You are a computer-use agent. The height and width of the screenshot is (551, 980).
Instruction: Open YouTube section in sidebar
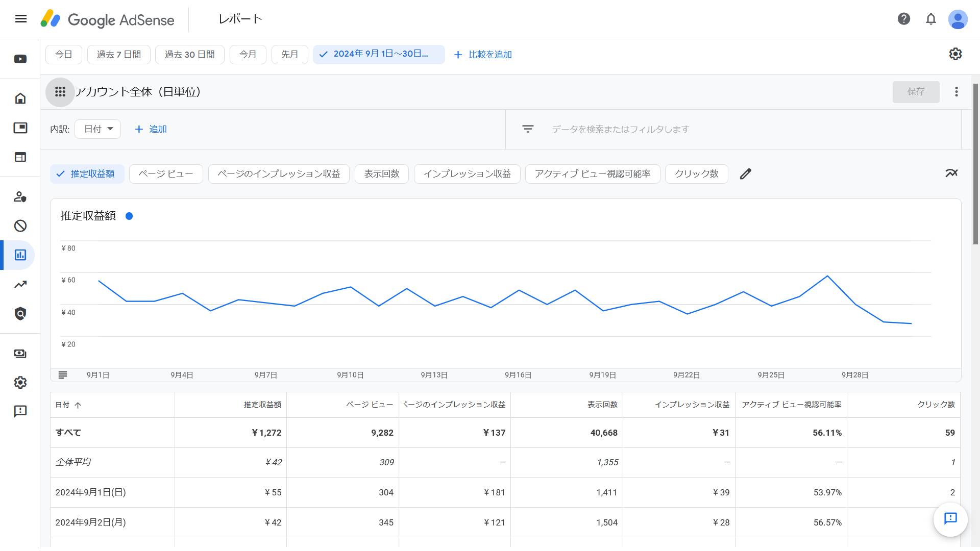(20, 59)
